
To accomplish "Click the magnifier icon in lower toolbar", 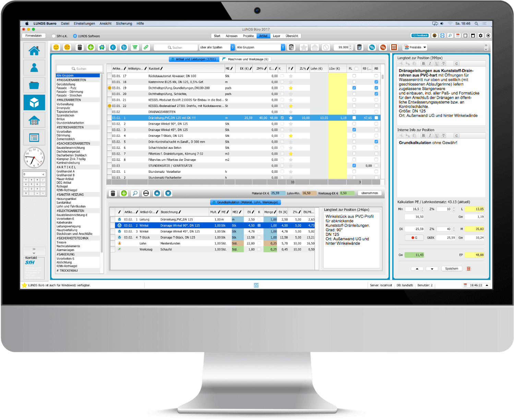I will [135, 193].
